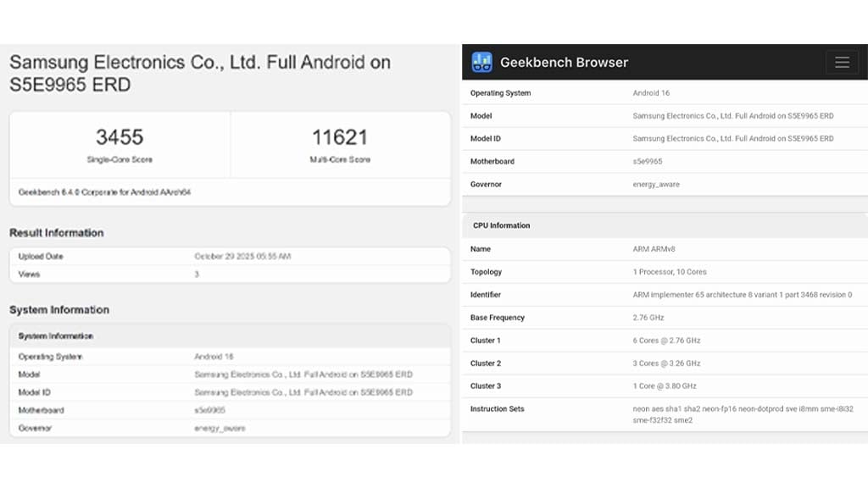Viewport: 868px width, 488px height.
Task: Click the Base Frequency label
Action: tap(498, 318)
